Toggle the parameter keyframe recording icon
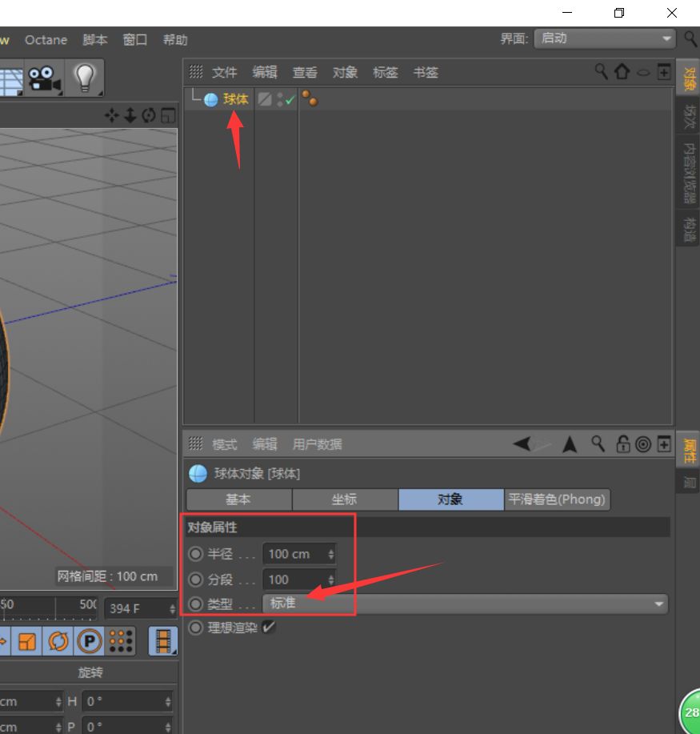700x734 pixels. coord(89,641)
